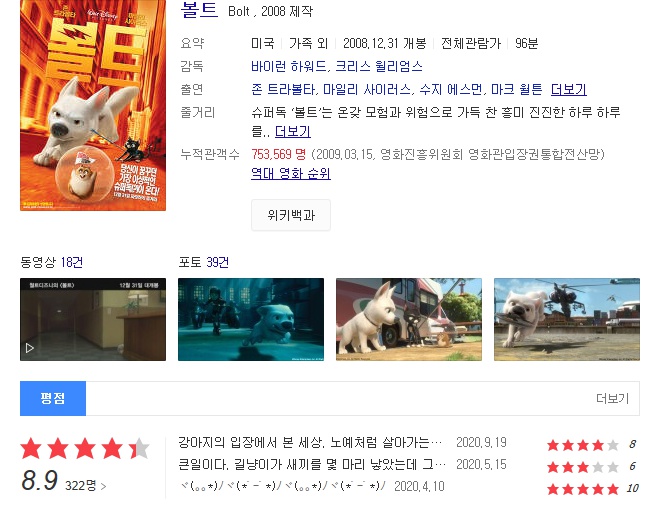The width and height of the screenshot is (660, 508).
Task: Open the review dated 2020.9.19
Action: 310,442
